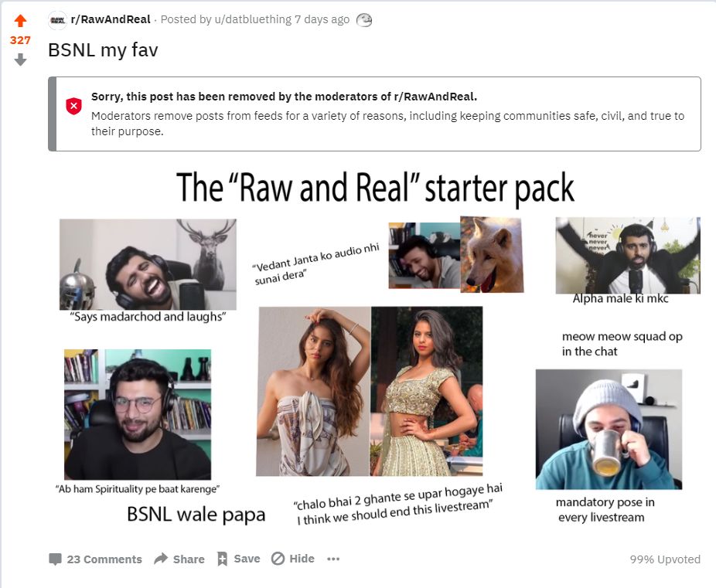Click the Save bookmark icon

click(x=223, y=559)
